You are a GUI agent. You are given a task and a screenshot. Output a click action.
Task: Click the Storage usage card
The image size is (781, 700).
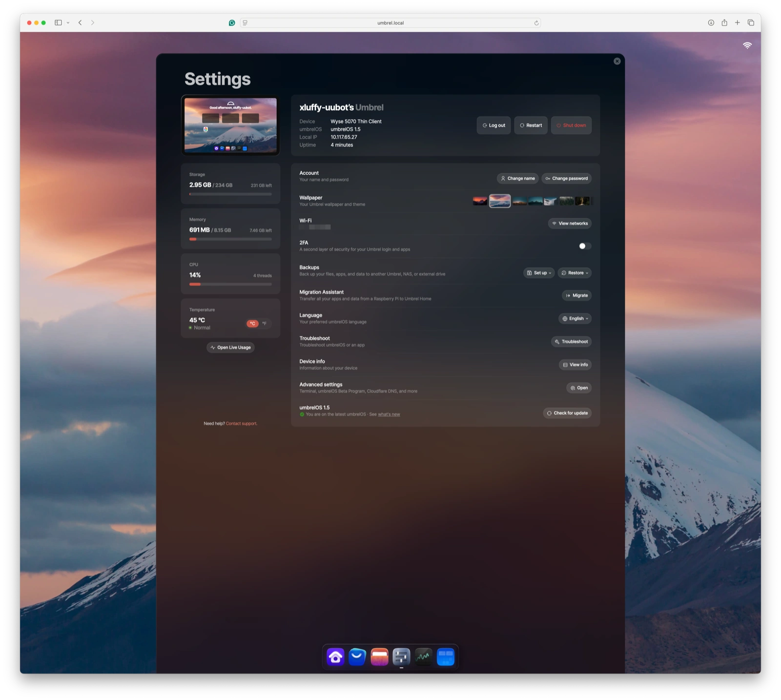coord(230,184)
